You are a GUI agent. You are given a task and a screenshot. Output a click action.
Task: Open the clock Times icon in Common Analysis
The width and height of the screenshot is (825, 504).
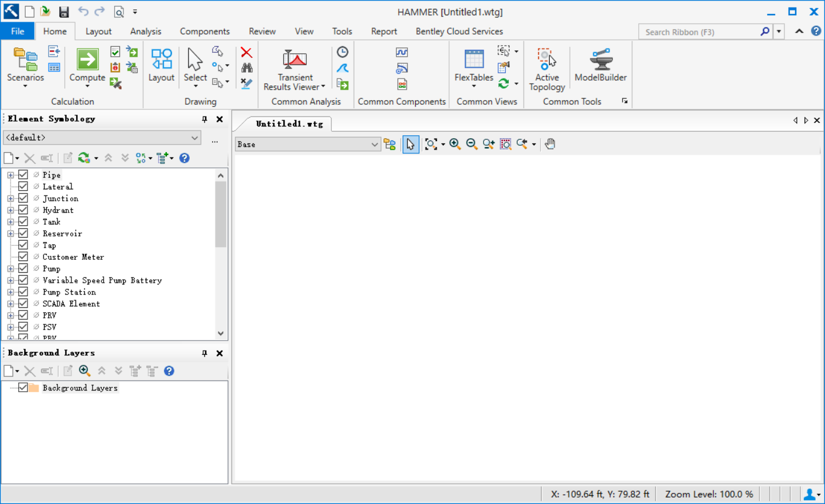(x=343, y=52)
